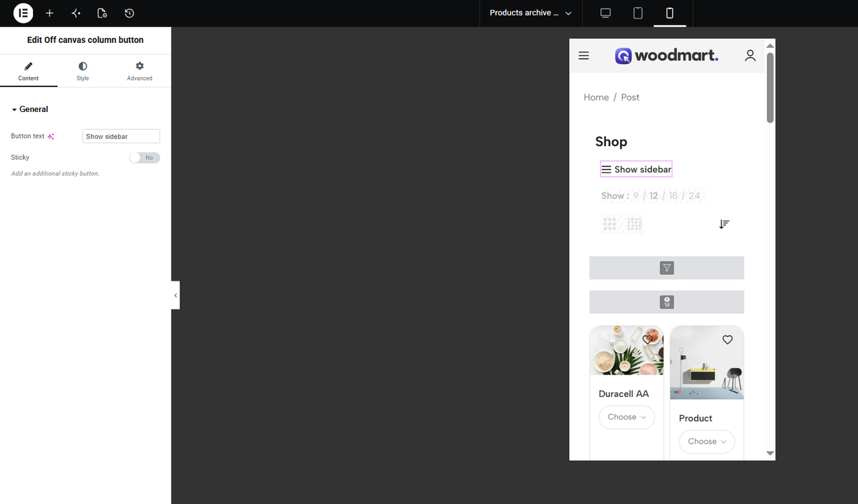This screenshot has width=858, height=504.
Task: Select the mobile device preview icon
Action: (670, 13)
